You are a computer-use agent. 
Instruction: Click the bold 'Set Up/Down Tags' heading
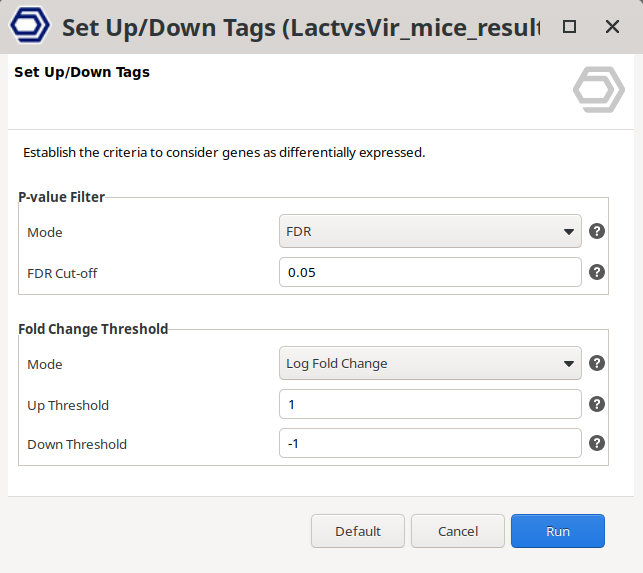(x=82, y=72)
